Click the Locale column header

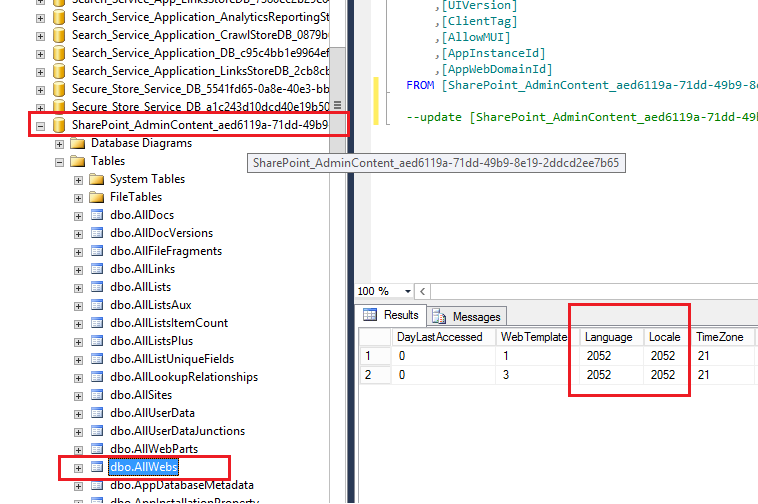pyautogui.click(x=667, y=337)
